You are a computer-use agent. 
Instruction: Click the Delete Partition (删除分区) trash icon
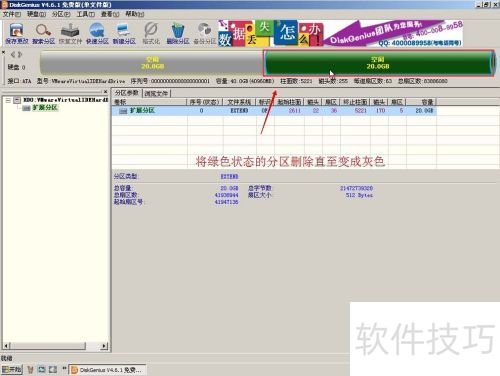click(178, 34)
